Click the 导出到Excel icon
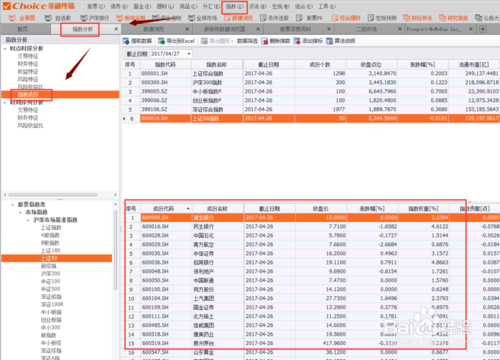The width and height of the screenshot is (500, 360). (x=161, y=41)
